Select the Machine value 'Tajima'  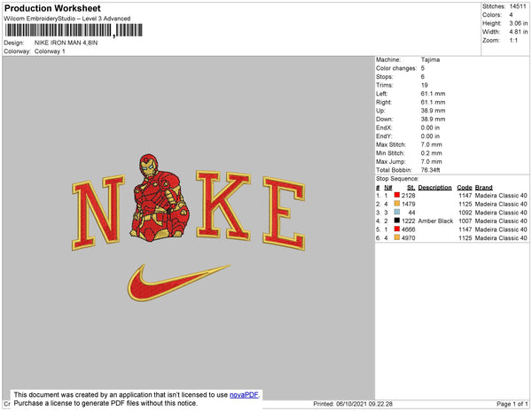coord(430,59)
